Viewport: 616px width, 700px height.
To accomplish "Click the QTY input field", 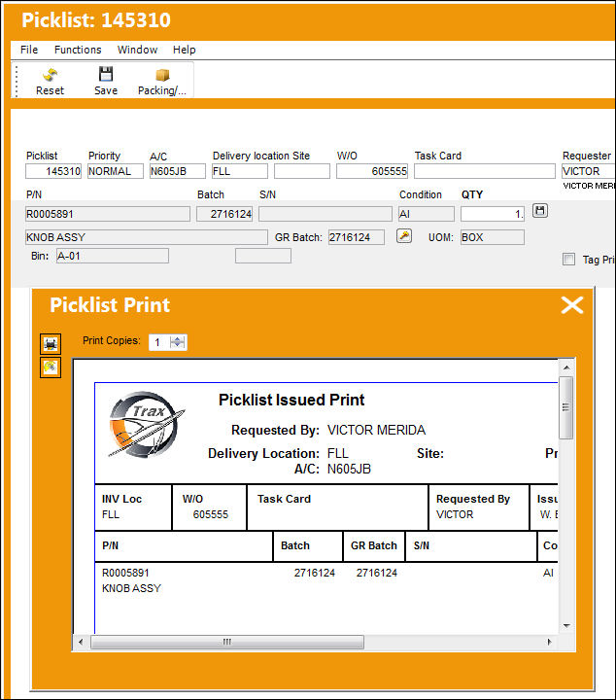I will (x=493, y=214).
